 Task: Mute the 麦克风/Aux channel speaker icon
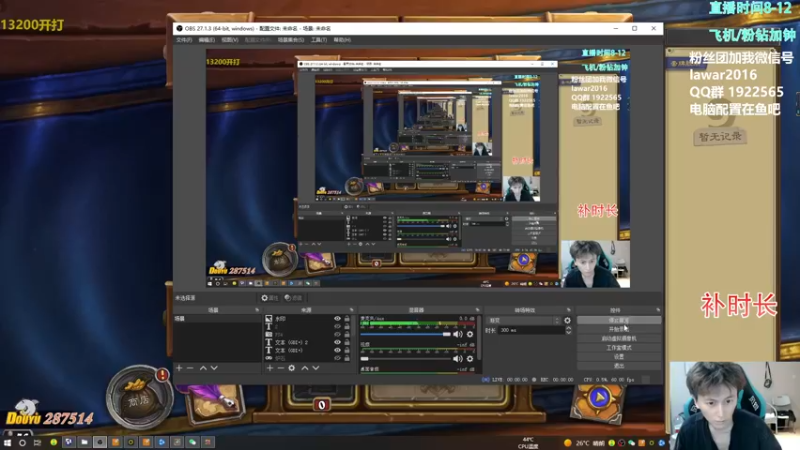pyautogui.click(x=458, y=334)
